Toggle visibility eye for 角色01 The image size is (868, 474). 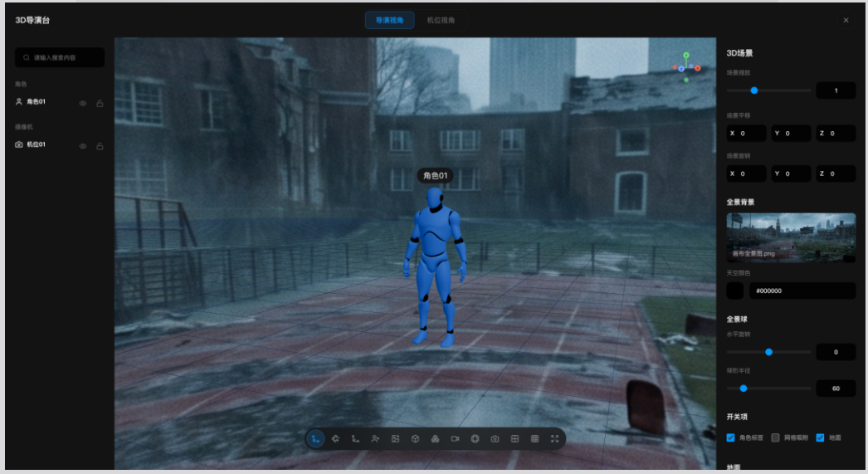click(82, 104)
